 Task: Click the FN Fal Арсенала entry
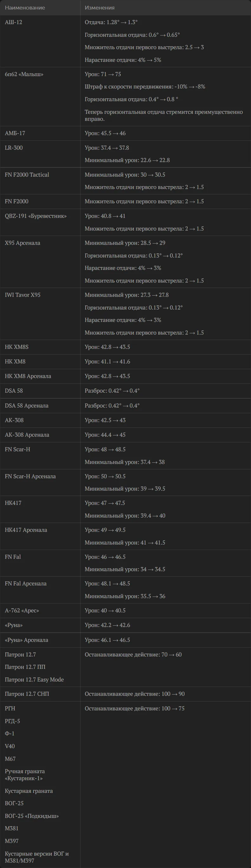pos(26,584)
